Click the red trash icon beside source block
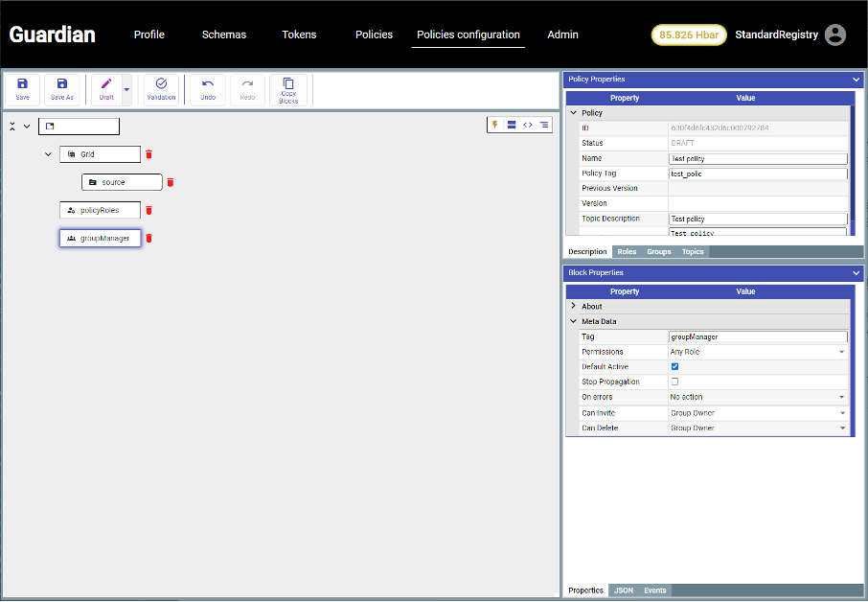This screenshot has height=602, width=868. click(171, 182)
